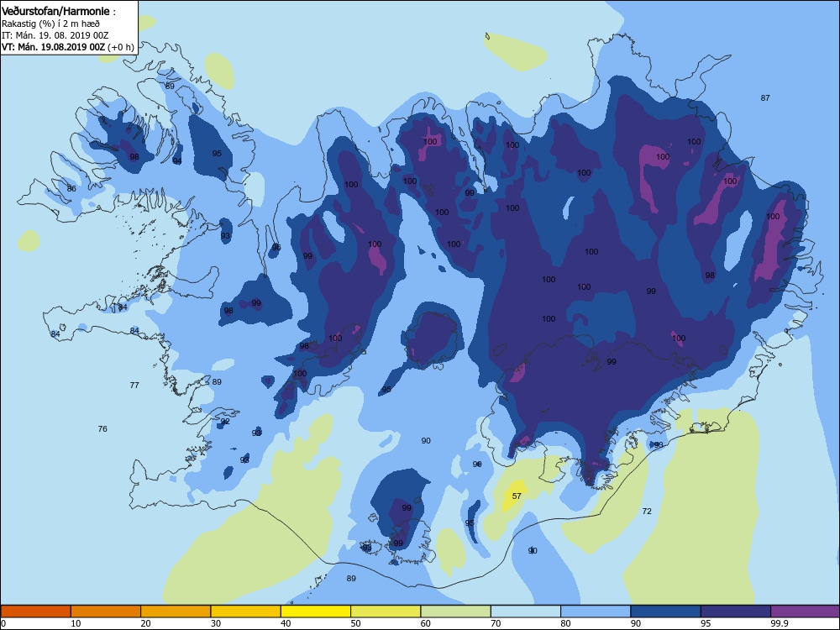Click the humidity value 72 on the map
This screenshot has height=630, width=840.
647,511
